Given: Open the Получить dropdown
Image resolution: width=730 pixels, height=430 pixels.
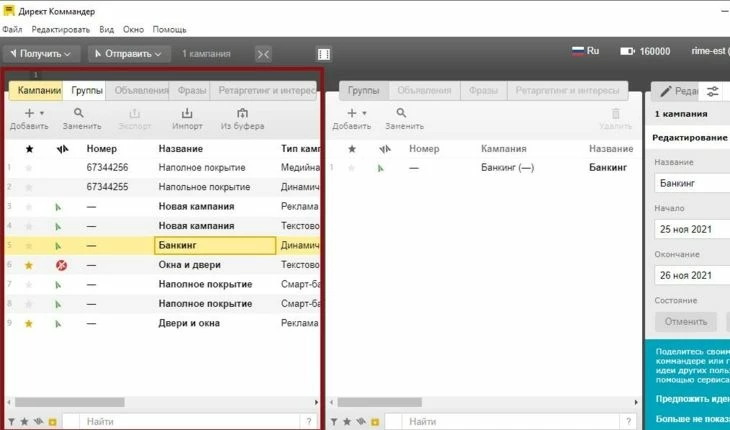Looking at the screenshot, I should pos(41,54).
